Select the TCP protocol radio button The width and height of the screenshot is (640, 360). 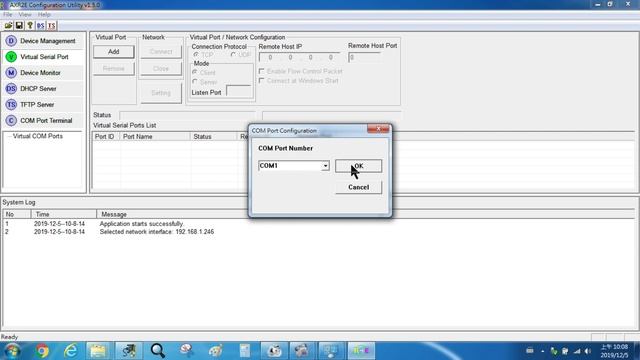[196, 55]
